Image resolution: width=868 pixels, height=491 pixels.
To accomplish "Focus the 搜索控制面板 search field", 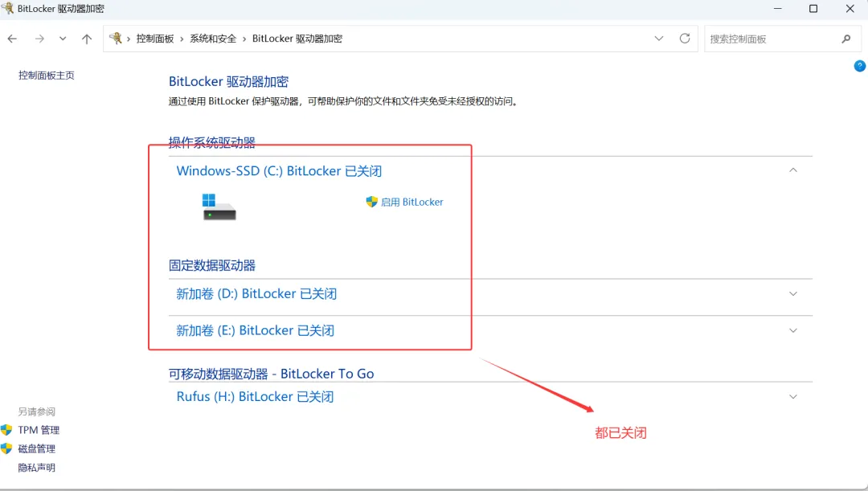I will [x=782, y=39].
